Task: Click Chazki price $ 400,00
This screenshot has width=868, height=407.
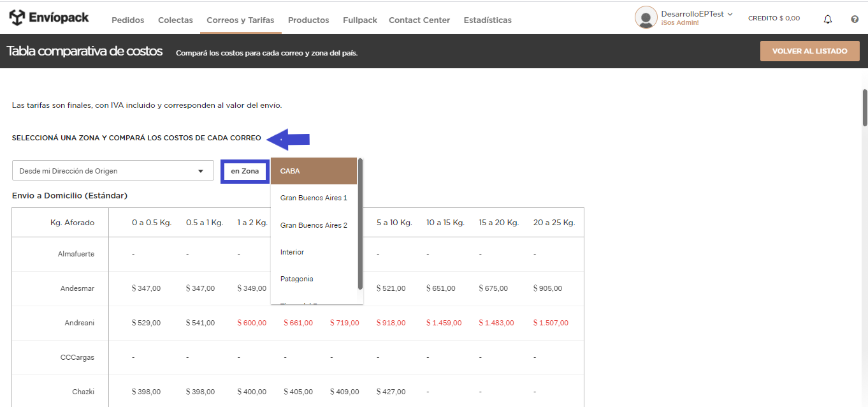Action: point(252,392)
